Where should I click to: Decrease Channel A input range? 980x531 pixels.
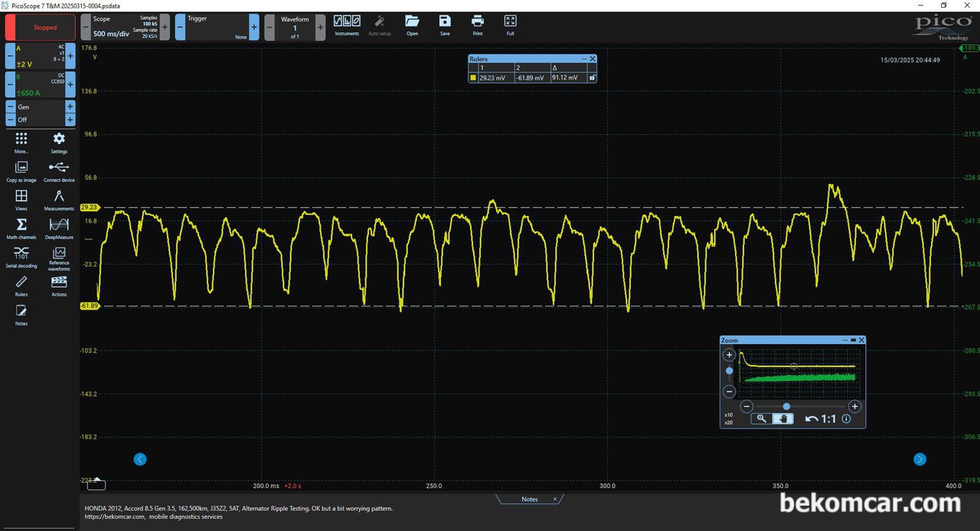10,56
